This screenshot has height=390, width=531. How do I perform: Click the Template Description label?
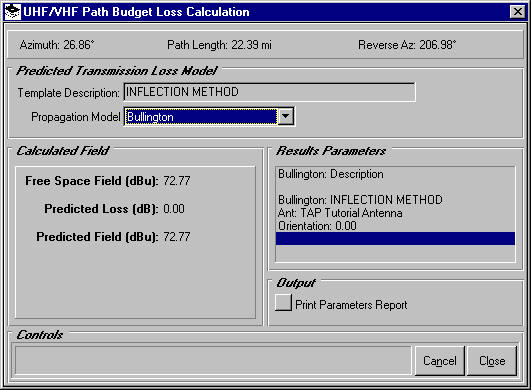coord(68,93)
